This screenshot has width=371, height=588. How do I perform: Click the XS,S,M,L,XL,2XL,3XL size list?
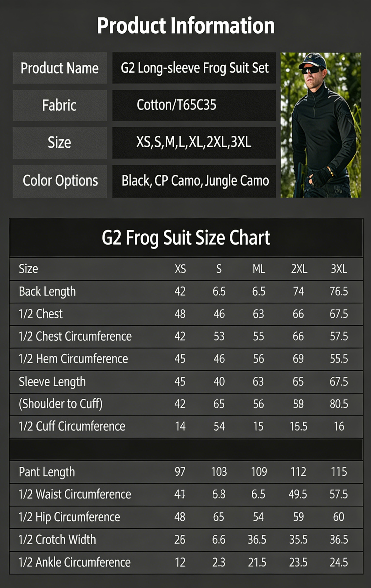[x=194, y=142]
